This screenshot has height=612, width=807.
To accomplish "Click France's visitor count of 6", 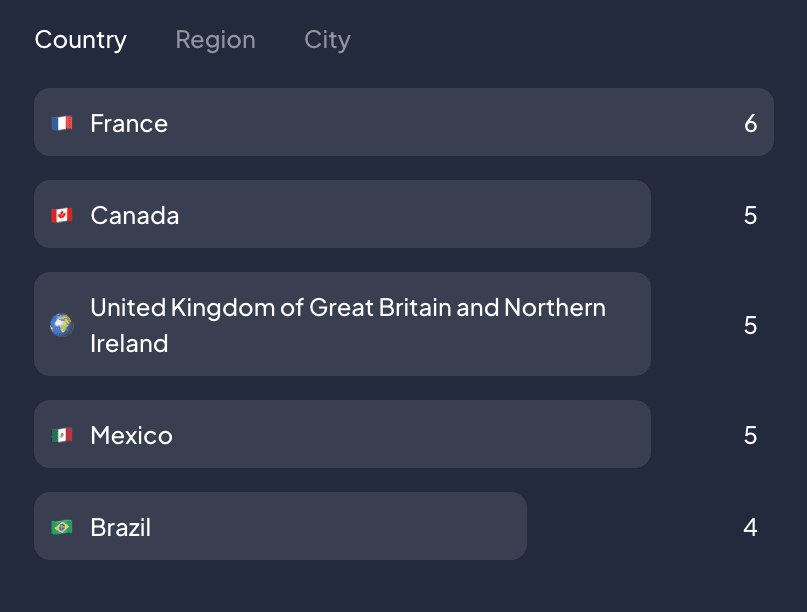I will 750,123.
